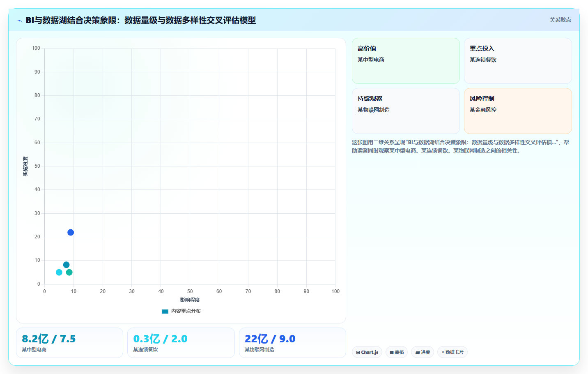This screenshot has width=588, height=374.
Task: Select the 22亿 / 9.0 metric card
Action: pyautogui.click(x=292, y=343)
